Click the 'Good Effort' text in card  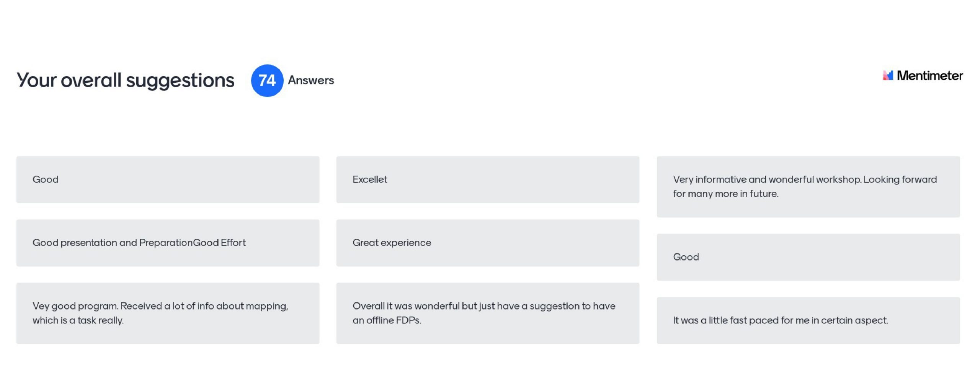(219, 243)
